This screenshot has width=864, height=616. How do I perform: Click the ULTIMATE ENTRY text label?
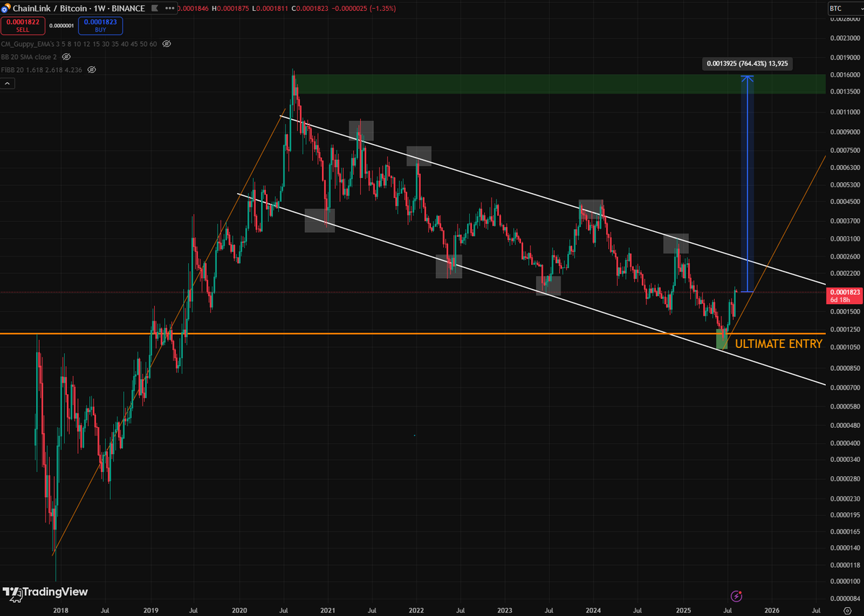pos(778,344)
